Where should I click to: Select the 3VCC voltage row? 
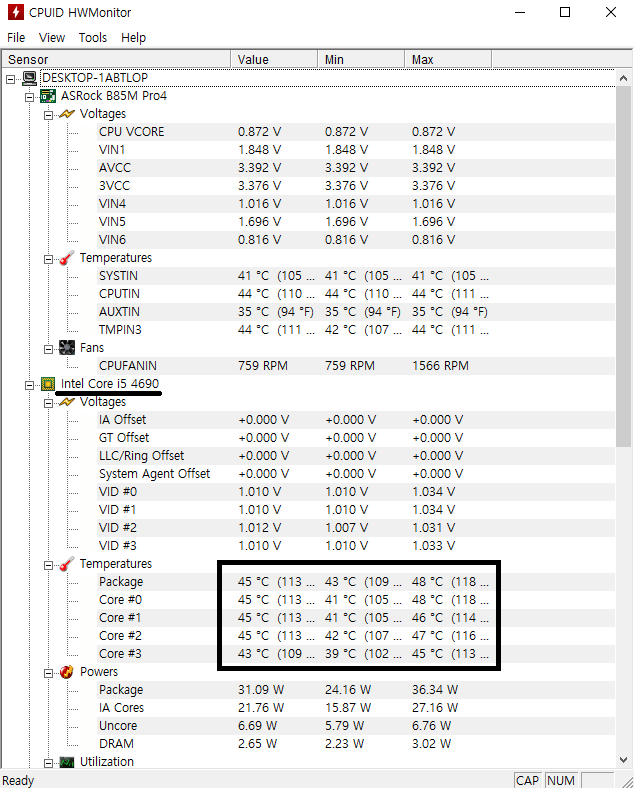tap(357, 186)
